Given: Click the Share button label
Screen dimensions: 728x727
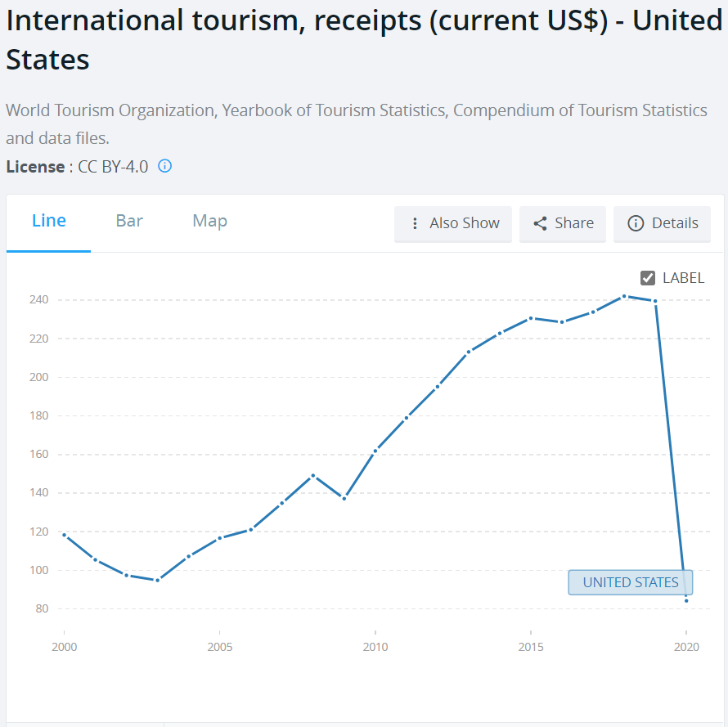Looking at the screenshot, I should (x=574, y=223).
